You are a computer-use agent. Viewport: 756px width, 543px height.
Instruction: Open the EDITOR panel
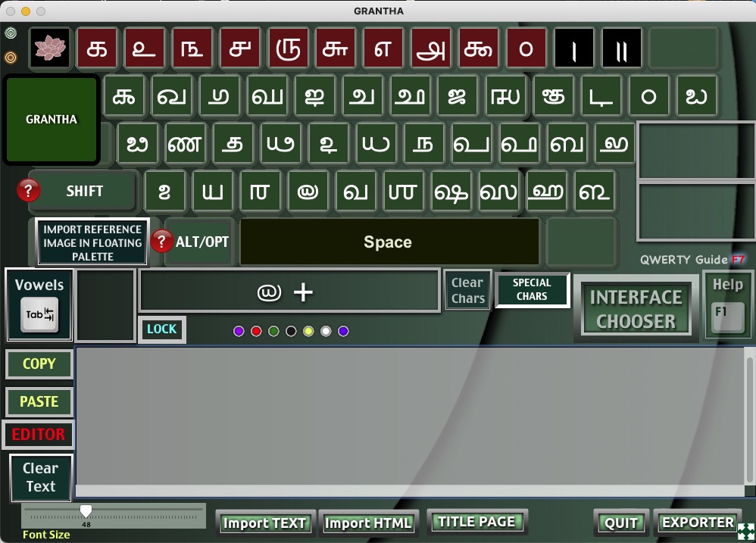click(x=39, y=435)
